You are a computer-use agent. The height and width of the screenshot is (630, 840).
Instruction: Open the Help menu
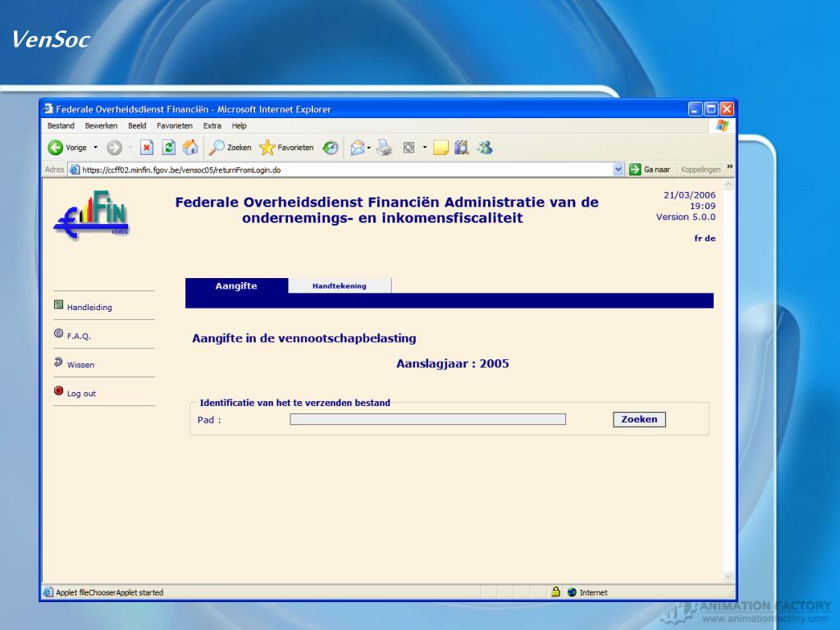[239, 126]
